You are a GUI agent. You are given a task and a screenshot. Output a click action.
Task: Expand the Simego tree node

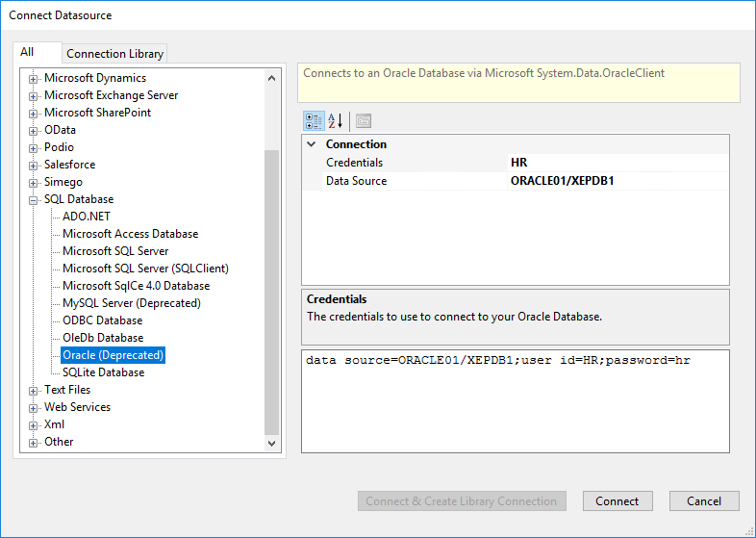(x=33, y=184)
